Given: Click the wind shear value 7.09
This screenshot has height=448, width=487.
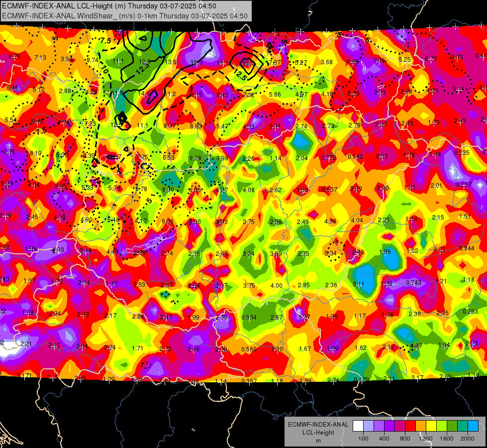Looking at the screenshot, I should click(379, 61).
